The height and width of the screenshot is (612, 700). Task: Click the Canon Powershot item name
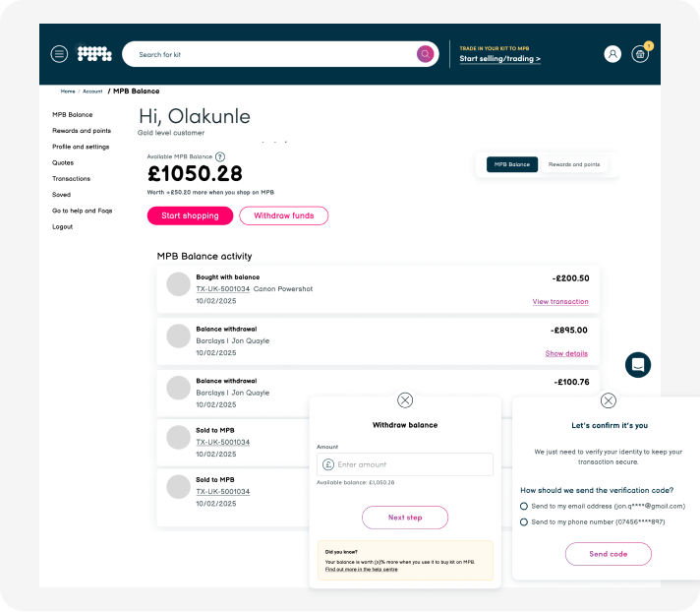click(x=283, y=289)
